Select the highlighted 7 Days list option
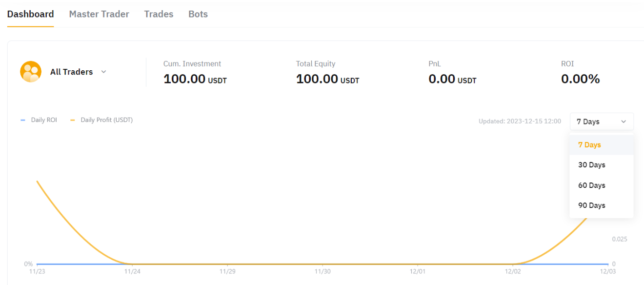 [589, 145]
